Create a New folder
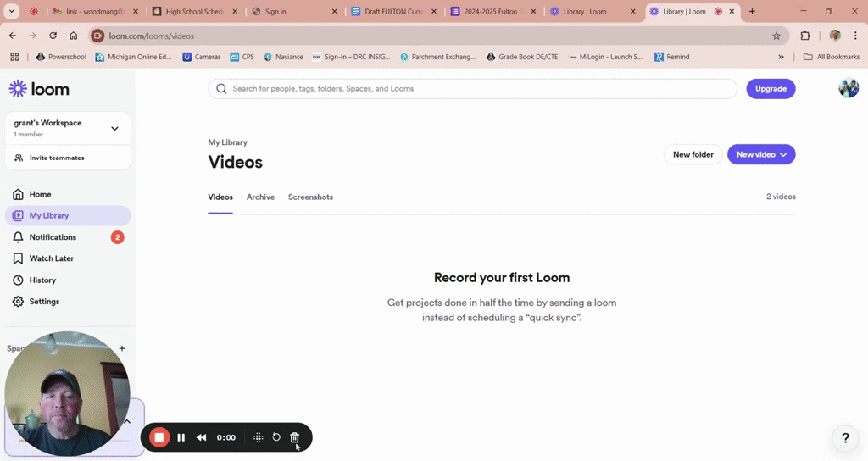The height and width of the screenshot is (461, 868). (x=693, y=154)
